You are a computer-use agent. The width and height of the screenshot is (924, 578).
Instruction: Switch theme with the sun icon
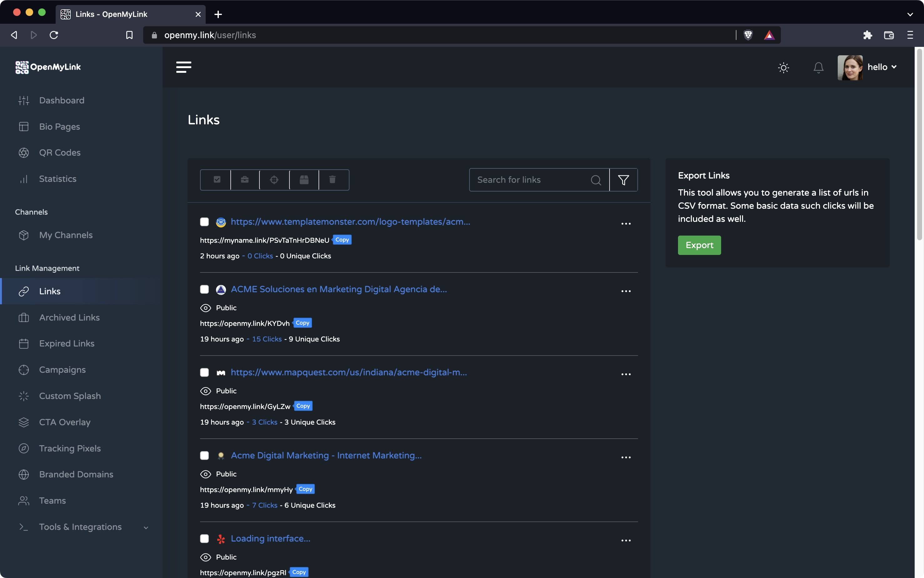tap(783, 68)
